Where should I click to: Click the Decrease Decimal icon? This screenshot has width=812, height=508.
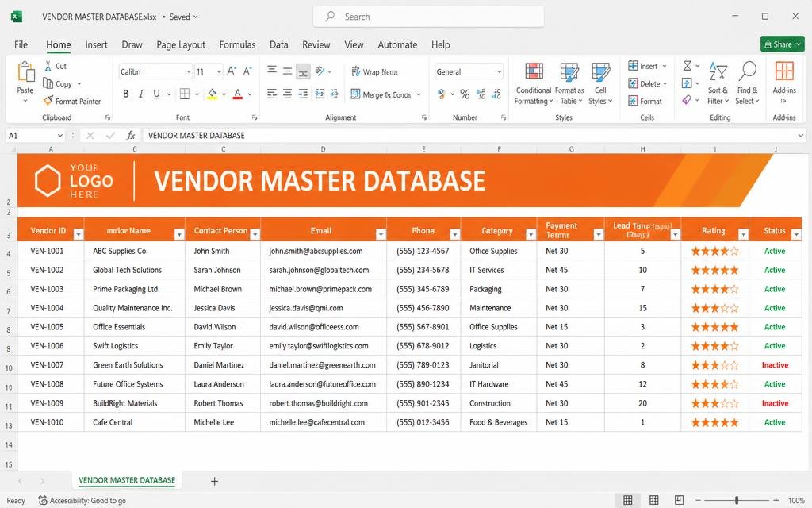coord(496,94)
